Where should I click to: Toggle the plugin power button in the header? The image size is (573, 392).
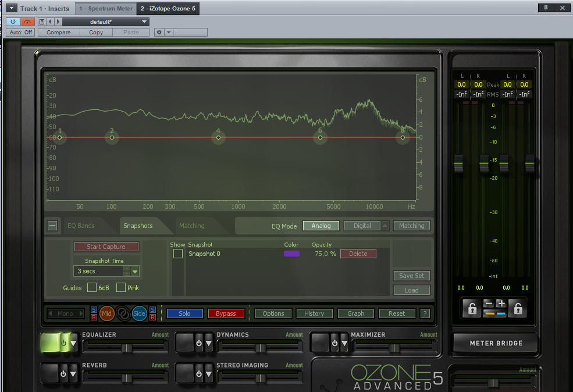coord(13,22)
